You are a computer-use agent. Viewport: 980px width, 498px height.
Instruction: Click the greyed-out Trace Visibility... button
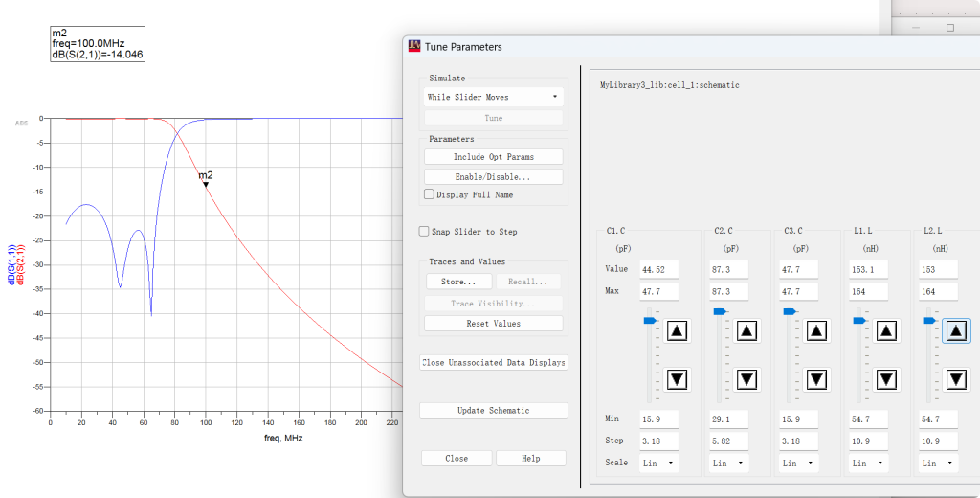[x=494, y=304]
